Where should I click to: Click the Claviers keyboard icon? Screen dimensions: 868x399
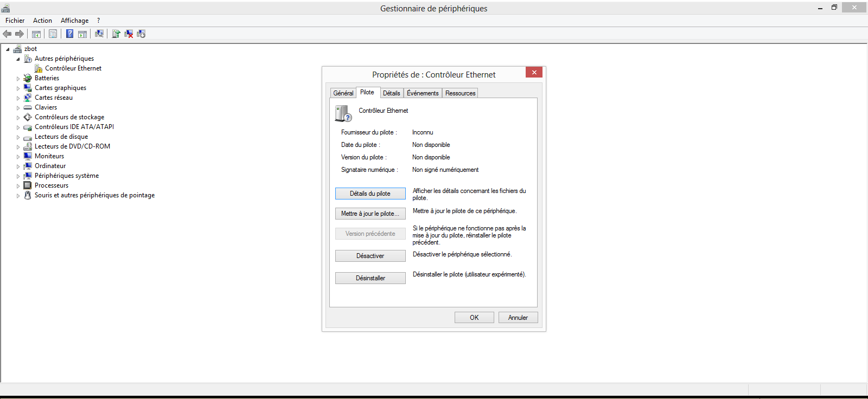28,107
